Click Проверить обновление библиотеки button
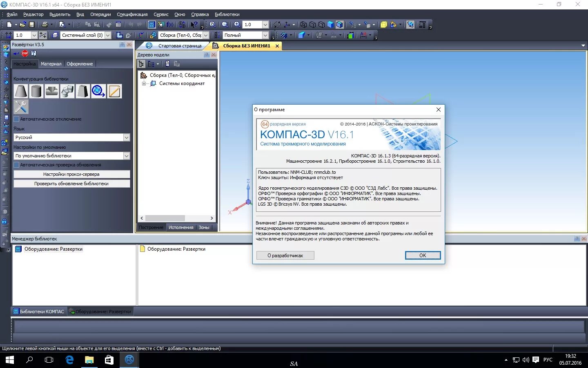Image resolution: width=588 pixels, height=368 pixels. [x=71, y=184]
